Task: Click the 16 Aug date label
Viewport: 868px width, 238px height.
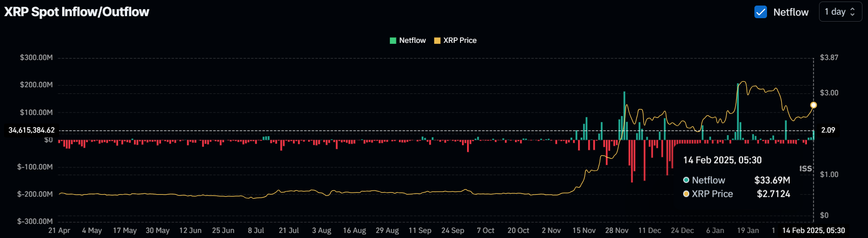Action: point(354,230)
